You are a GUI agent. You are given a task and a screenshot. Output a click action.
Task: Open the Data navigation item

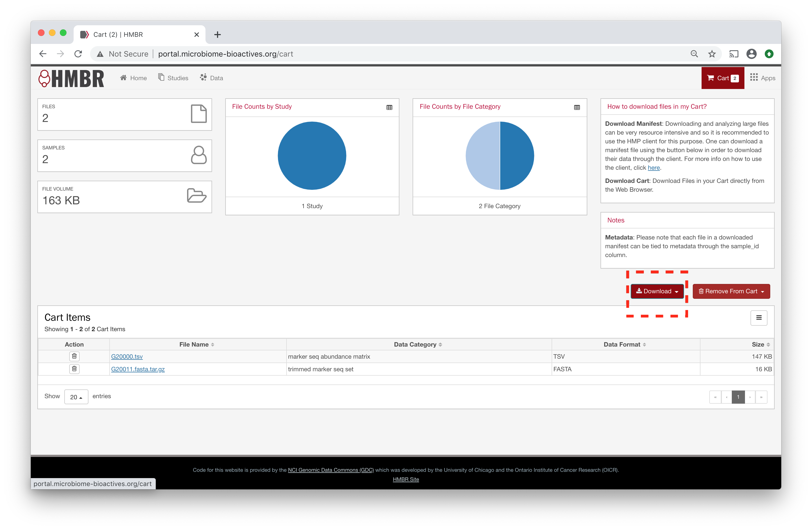[212, 78]
